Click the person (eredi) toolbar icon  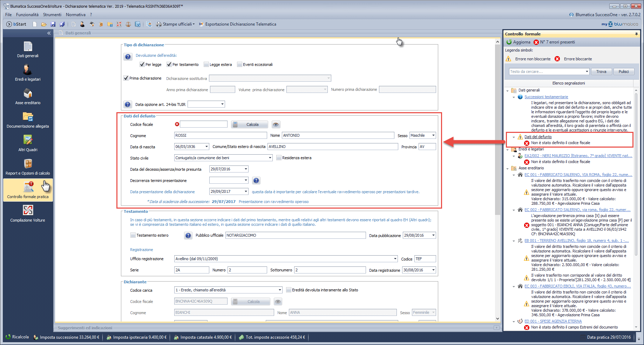[82, 24]
